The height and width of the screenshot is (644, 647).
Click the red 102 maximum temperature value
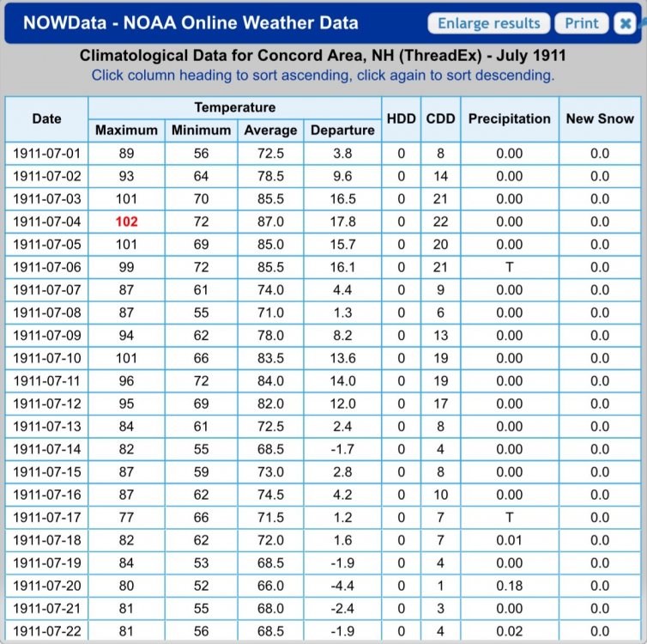point(126,222)
